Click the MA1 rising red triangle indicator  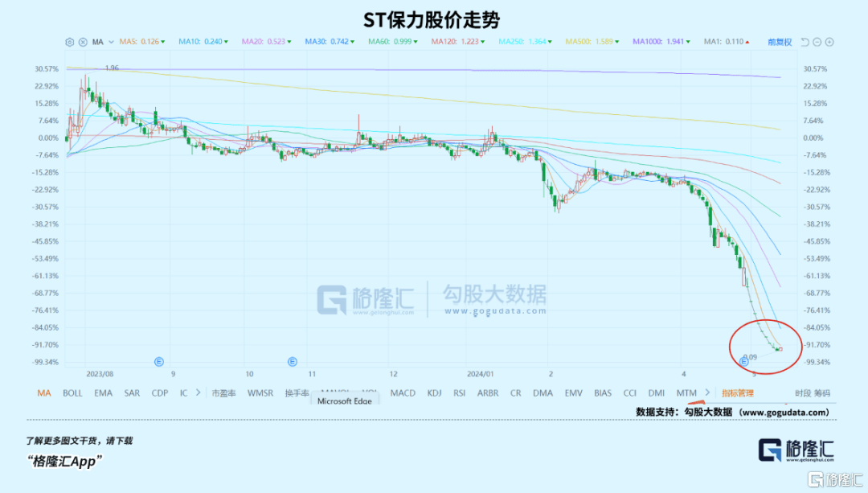point(747,42)
